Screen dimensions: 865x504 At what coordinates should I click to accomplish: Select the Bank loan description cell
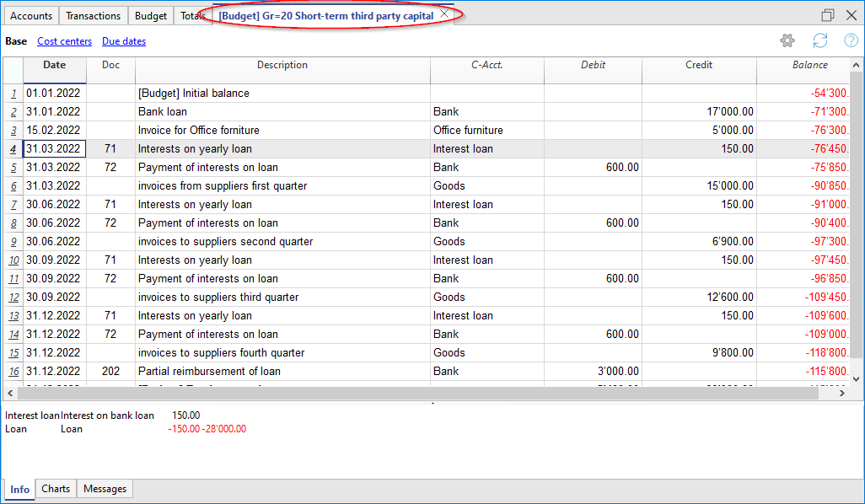pyautogui.click(x=282, y=112)
